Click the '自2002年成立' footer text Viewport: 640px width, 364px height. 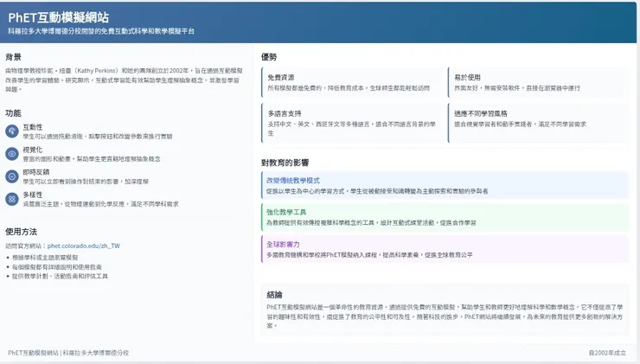click(607, 353)
